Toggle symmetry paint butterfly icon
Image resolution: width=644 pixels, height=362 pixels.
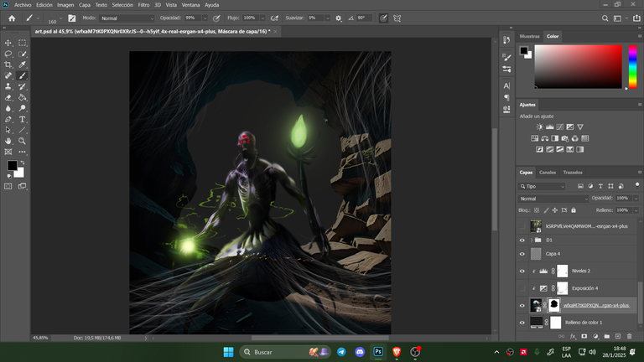tap(397, 18)
